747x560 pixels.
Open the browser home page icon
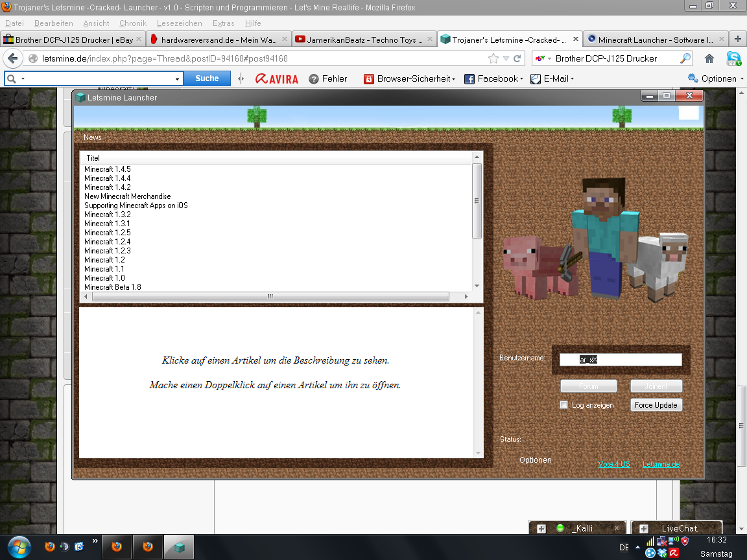click(709, 58)
